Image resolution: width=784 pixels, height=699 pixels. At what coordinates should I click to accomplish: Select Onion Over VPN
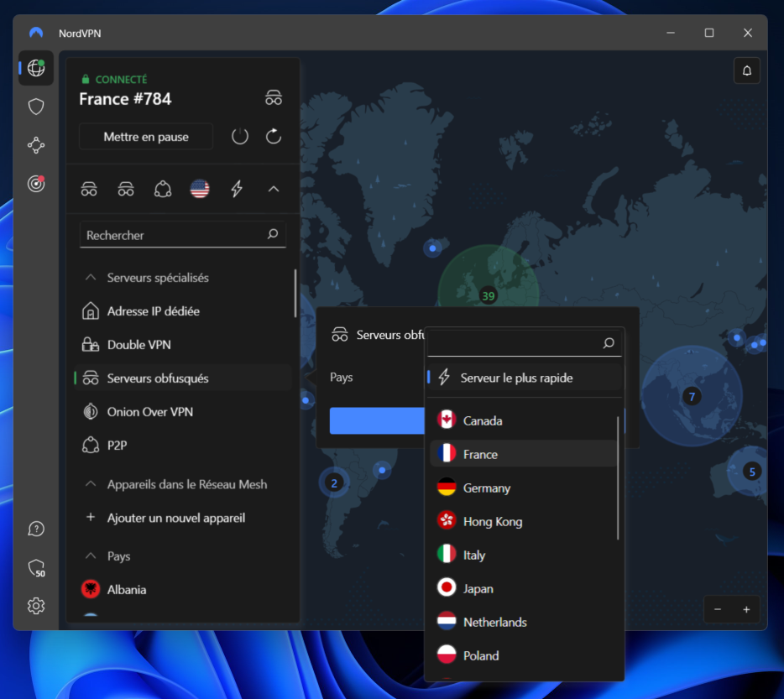tap(183, 411)
